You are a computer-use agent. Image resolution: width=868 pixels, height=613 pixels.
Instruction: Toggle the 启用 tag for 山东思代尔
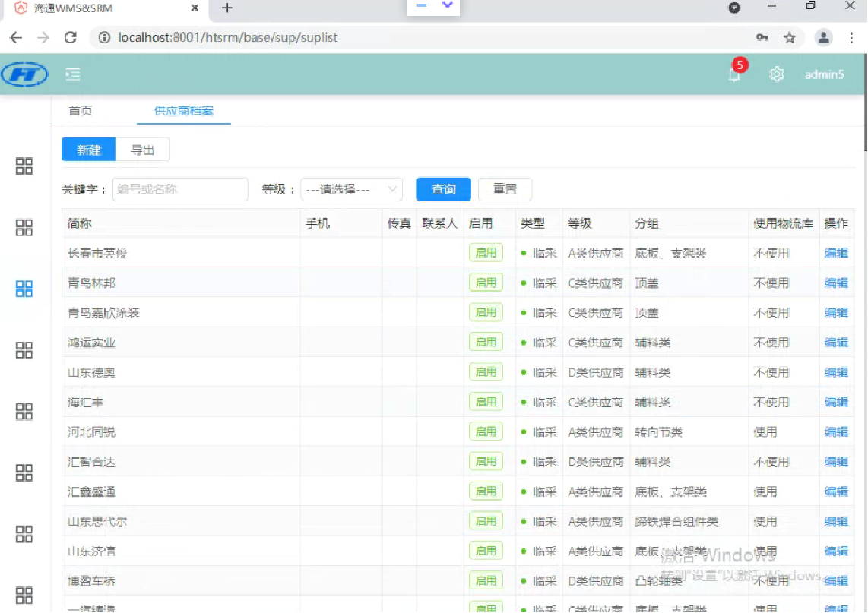[486, 521]
